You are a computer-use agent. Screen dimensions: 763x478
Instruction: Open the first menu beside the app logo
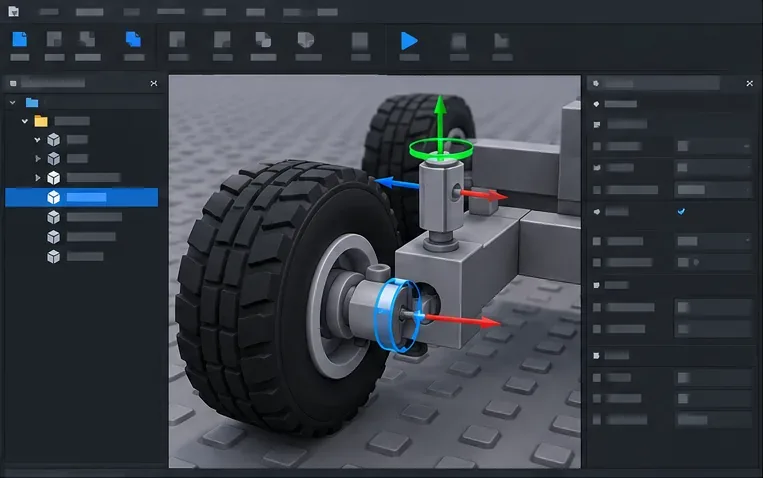tap(49, 12)
